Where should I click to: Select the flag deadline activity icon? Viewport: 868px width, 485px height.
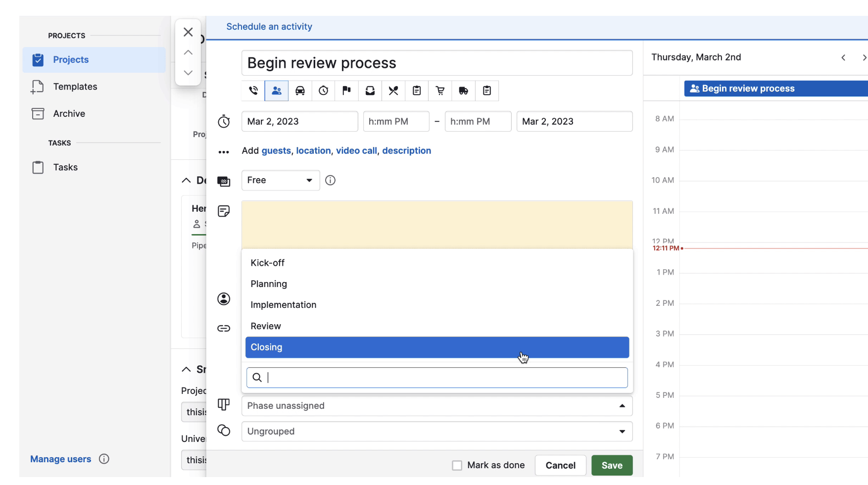click(x=346, y=91)
